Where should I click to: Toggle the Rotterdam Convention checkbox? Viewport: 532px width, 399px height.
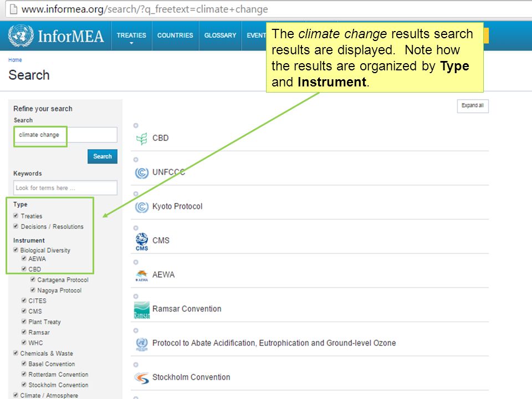[24, 374]
